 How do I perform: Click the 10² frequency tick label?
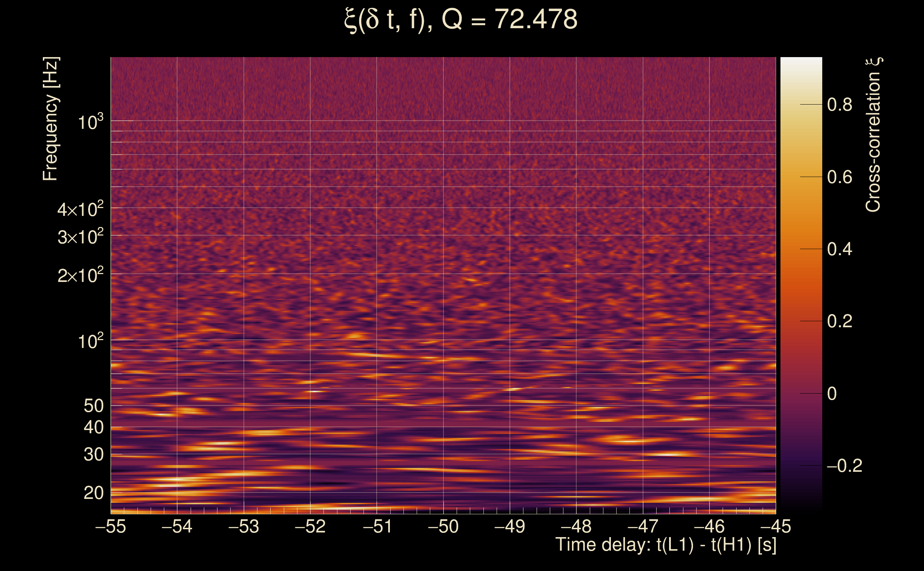point(90,341)
